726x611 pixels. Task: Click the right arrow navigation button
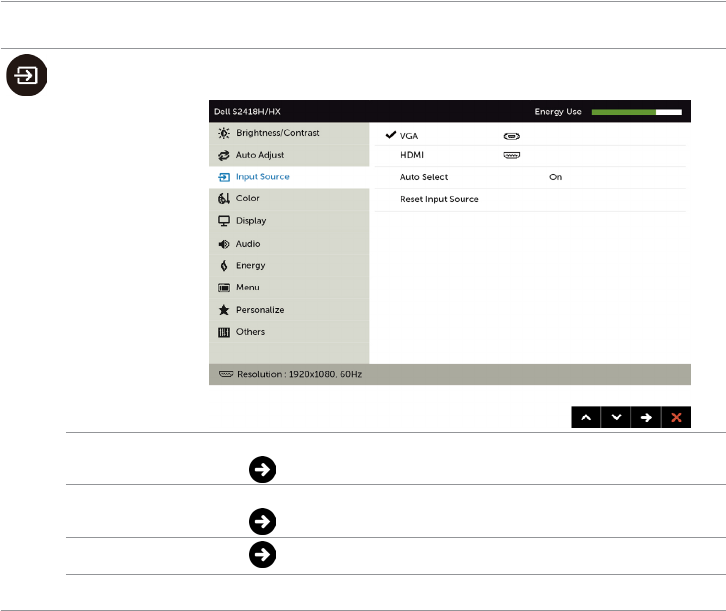pyautogui.click(x=646, y=418)
